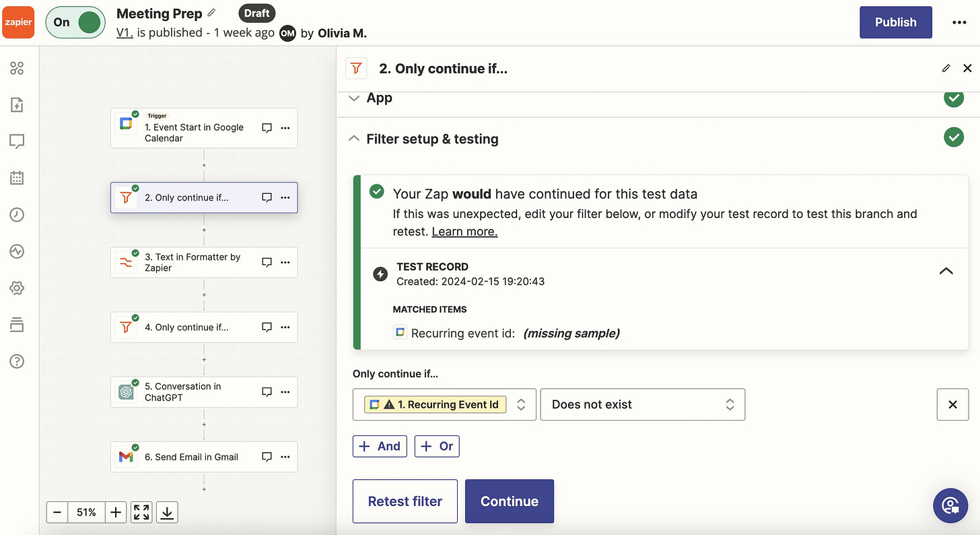Close the Only continue if panel
This screenshot has width=980, height=535.
coord(967,68)
